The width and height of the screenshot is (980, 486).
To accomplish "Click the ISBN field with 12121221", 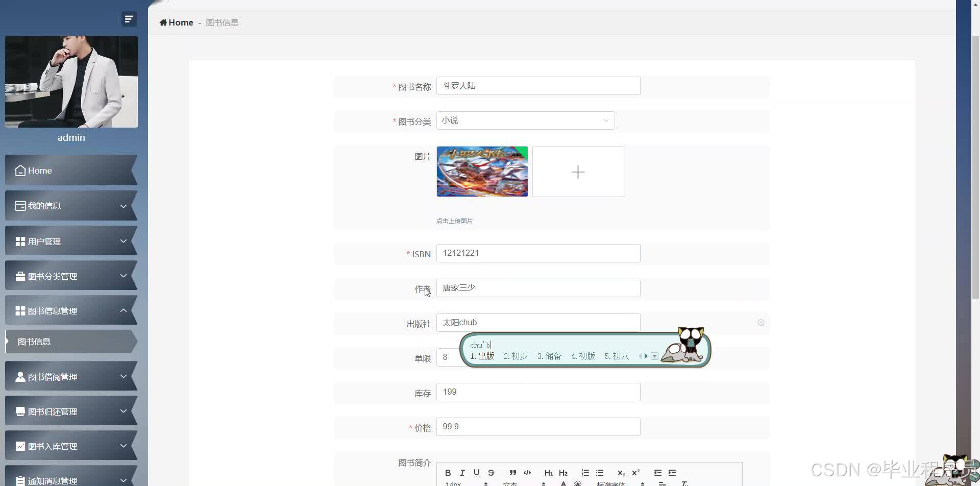I will coord(538,253).
